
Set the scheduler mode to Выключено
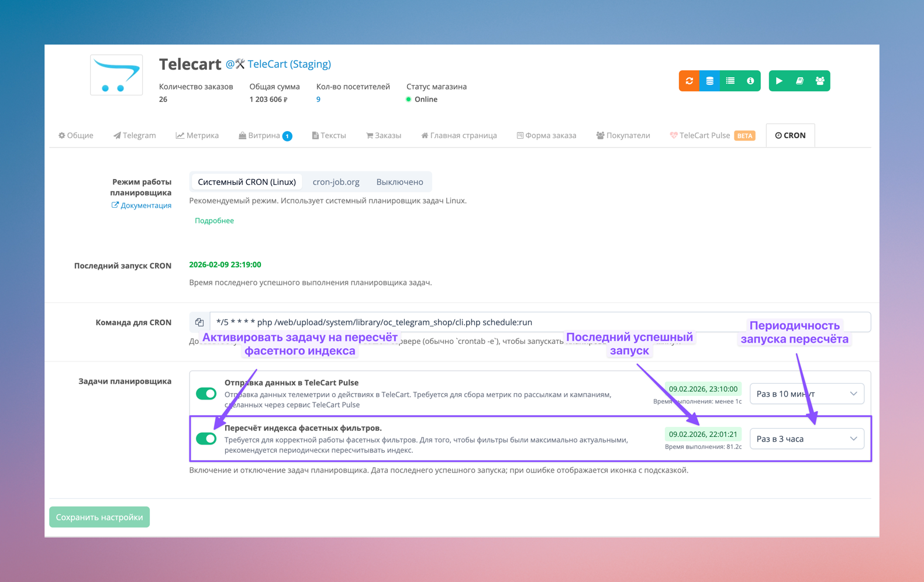point(399,182)
